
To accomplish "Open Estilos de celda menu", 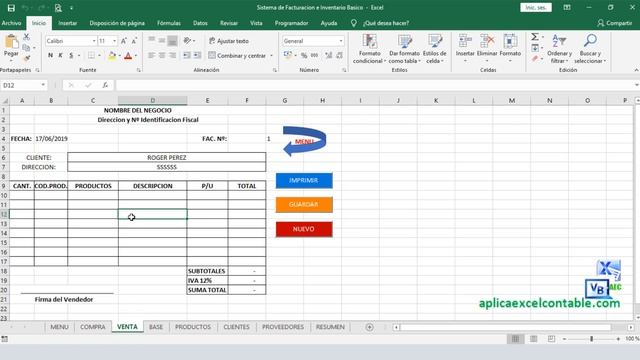I will point(435,49).
